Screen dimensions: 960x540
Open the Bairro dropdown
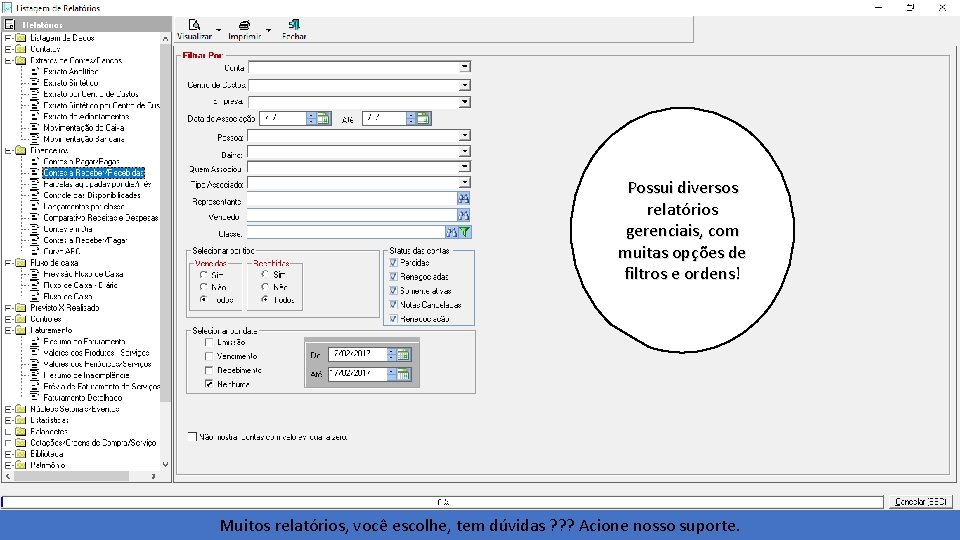click(465, 151)
